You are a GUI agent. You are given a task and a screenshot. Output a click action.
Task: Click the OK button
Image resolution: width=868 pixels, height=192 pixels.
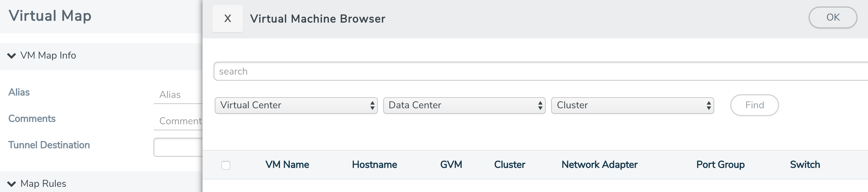coord(833,17)
